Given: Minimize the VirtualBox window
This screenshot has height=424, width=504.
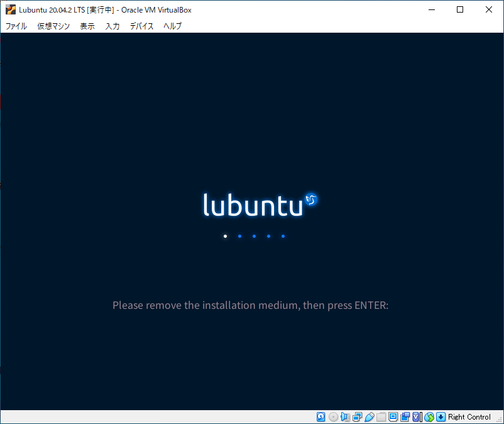Looking at the screenshot, I should coord(432,9).
